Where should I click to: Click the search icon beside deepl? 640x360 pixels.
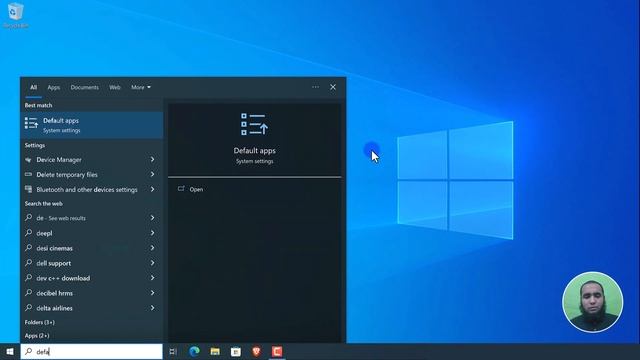point(28,233)
